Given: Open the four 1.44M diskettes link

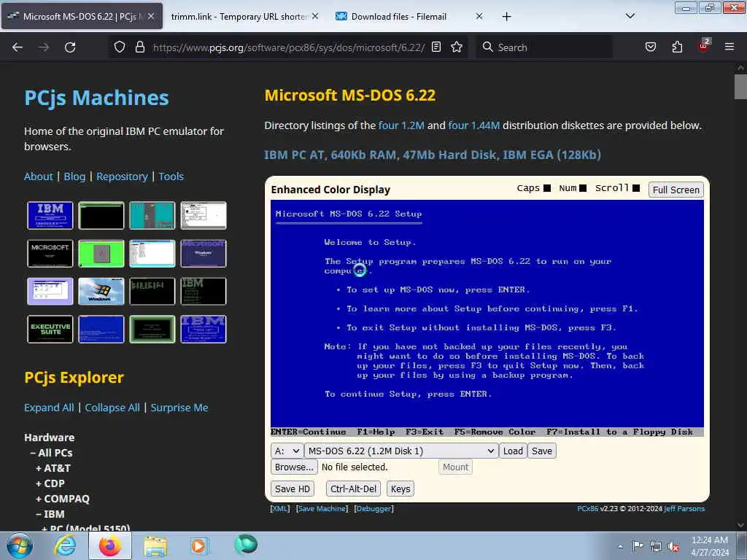Looking at the screenshot, I should pos(474,125).
